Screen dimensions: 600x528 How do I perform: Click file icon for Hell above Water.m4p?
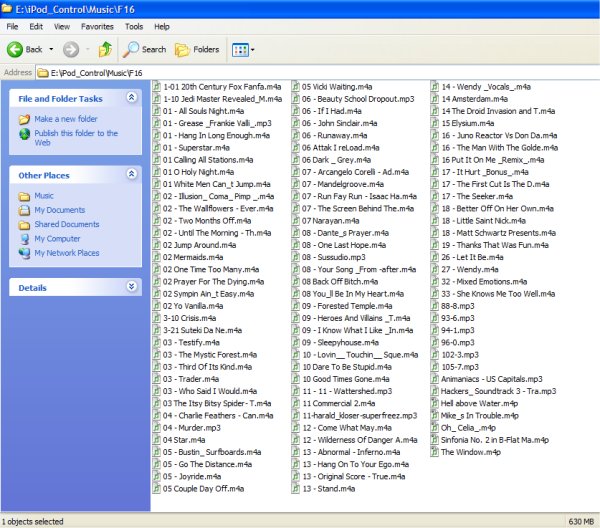(435, 403)
